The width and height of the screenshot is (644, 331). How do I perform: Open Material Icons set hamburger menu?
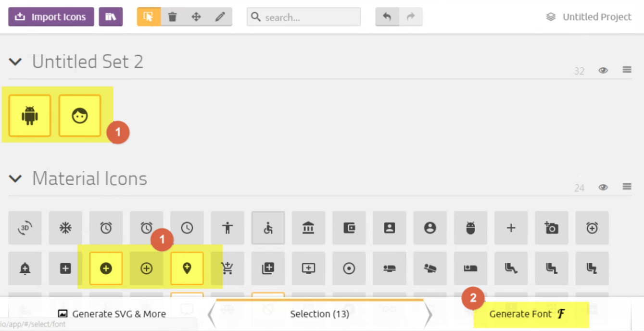(627, 187)
